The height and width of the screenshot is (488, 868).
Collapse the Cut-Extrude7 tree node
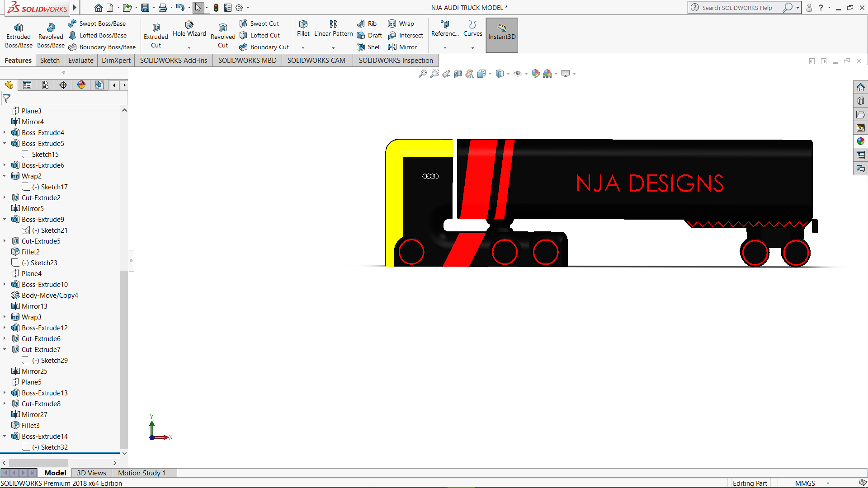tap(5, 349)
